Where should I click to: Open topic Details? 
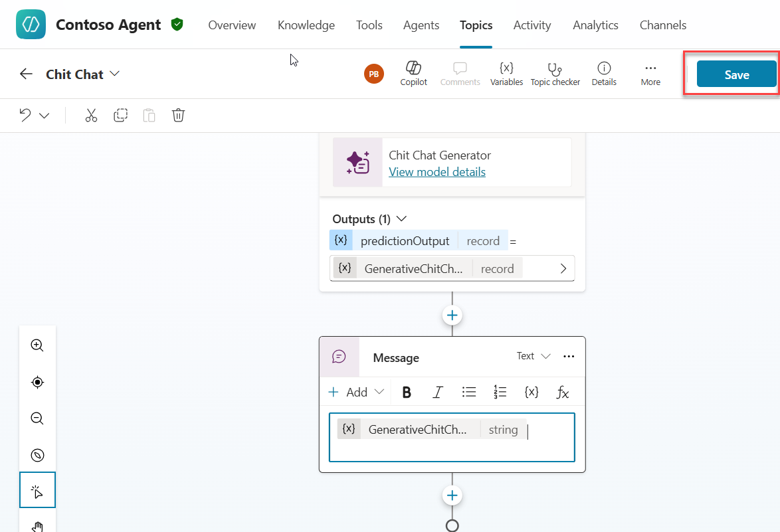[x=603, y=74]
